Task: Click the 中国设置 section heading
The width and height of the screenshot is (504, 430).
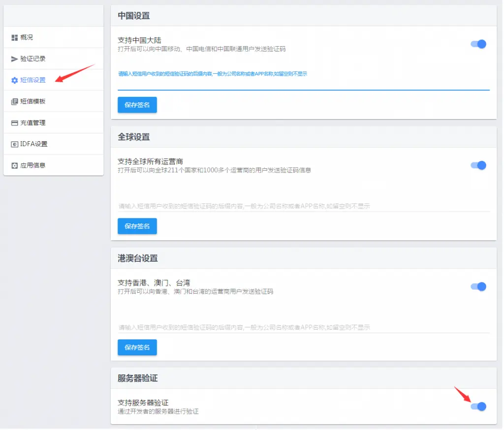Action: click(x=134, y=16)
